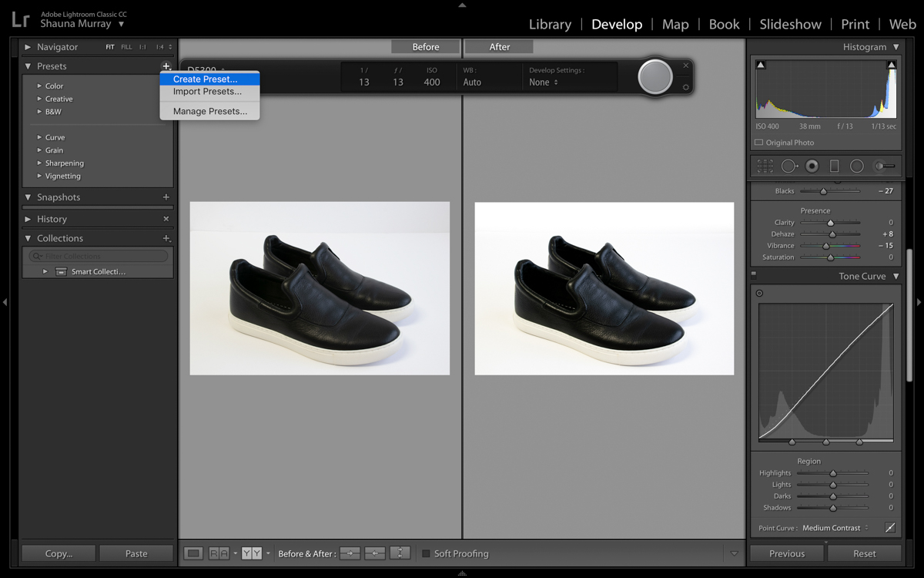
Task: Enable the Soft Proofing checkbox
Action: point(426,553)
